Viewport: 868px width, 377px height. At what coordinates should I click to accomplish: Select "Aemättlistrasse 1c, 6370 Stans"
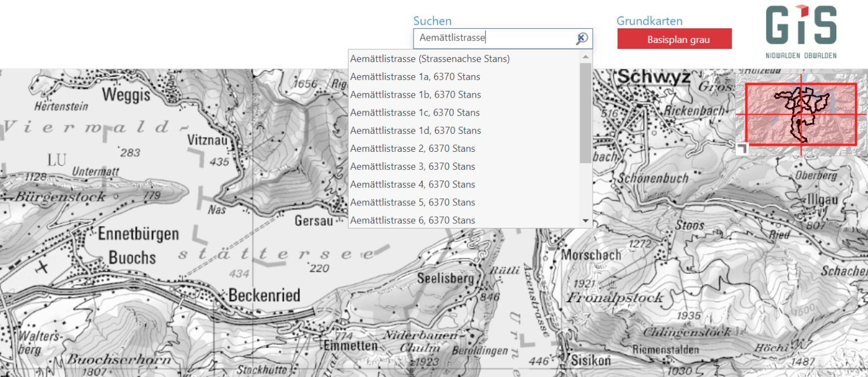[415, 112]
